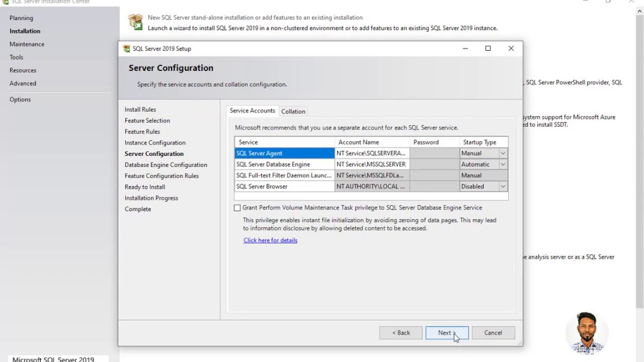Screen dimensions: 644x362
Task: Click the Service column header
Action: [x=285, y=142]
